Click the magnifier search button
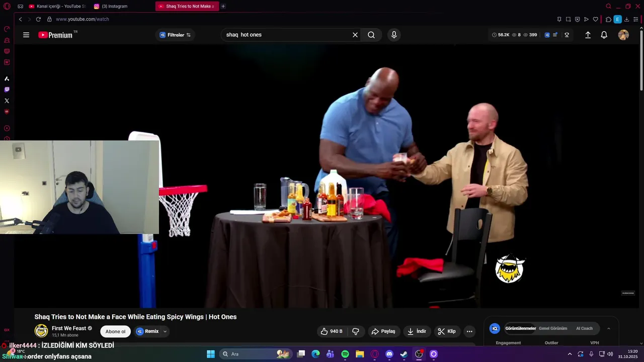The width and height of the screenshot is (644, 362). [371, 35]
